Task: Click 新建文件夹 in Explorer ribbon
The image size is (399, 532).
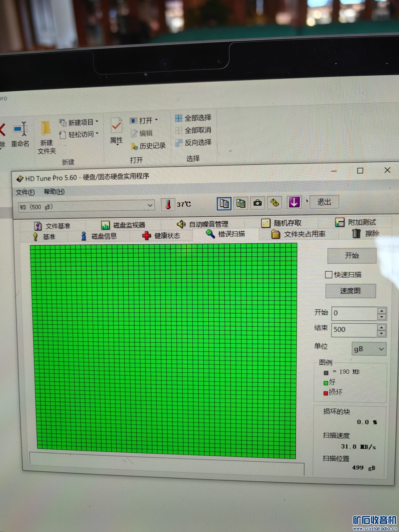Action: point(47,138)
